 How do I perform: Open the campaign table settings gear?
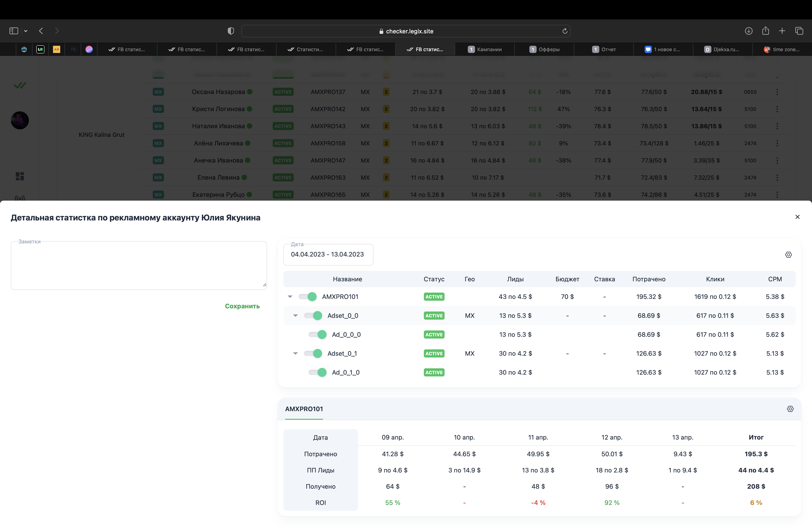(788, 255)
